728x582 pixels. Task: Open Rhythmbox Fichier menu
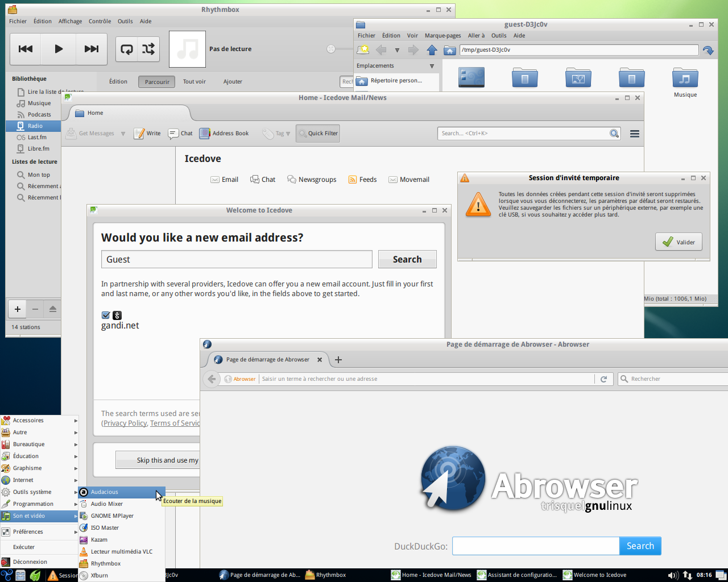pos(18,21)
